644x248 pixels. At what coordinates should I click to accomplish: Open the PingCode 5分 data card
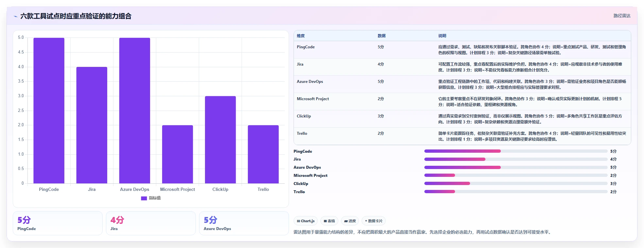58,223
